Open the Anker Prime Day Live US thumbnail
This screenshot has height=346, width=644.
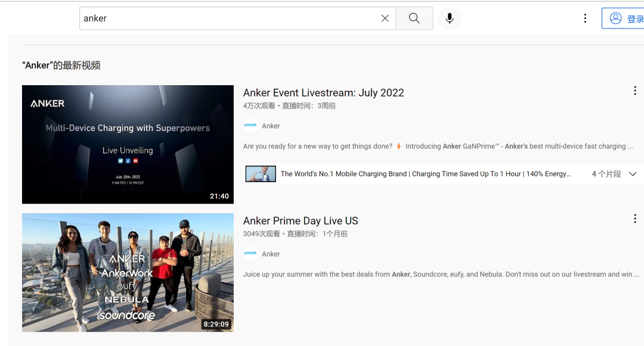[x=128, y=272]
